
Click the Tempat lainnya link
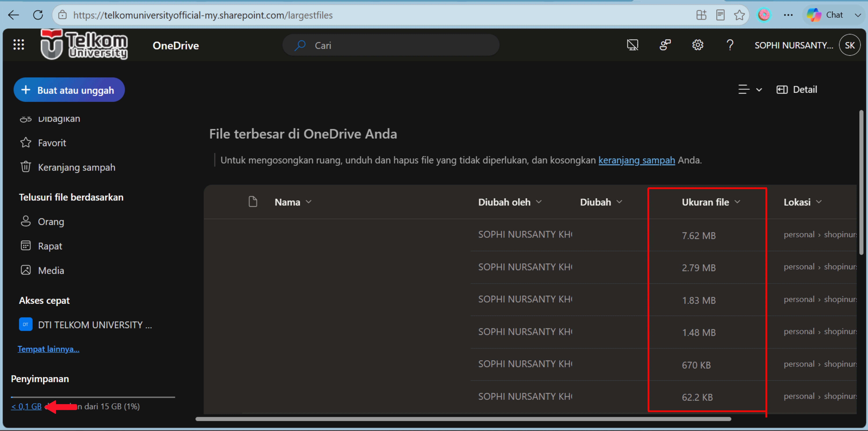point(49,349)
